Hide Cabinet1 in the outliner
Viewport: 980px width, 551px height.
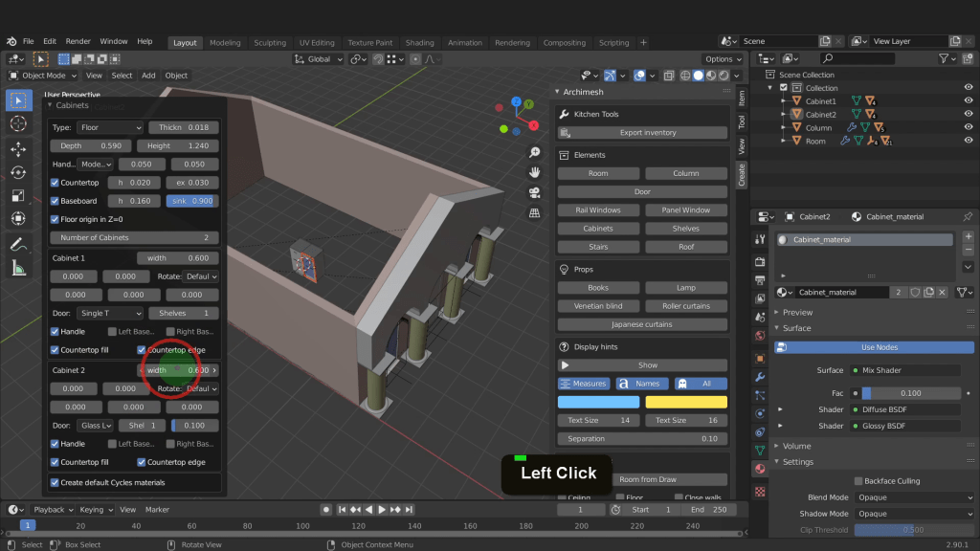click(x=968, y=101)
